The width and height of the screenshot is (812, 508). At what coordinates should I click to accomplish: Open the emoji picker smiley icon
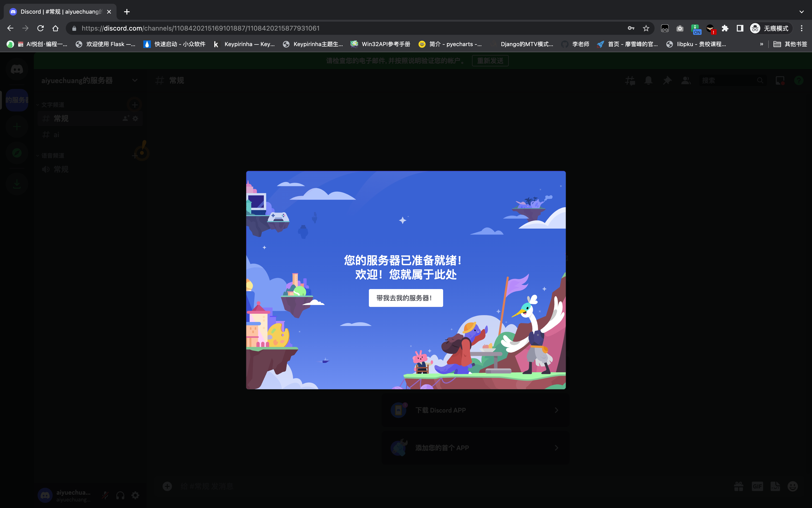coord(792,486)
